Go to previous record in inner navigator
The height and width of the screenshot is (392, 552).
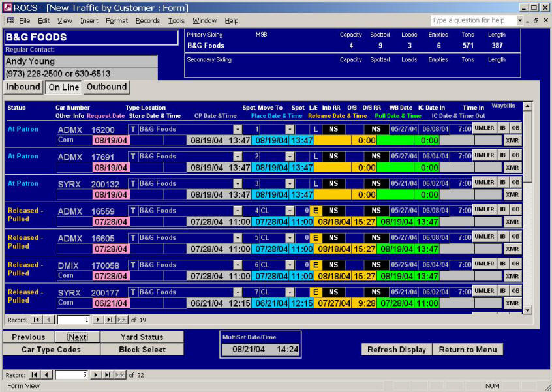[48, 320]
